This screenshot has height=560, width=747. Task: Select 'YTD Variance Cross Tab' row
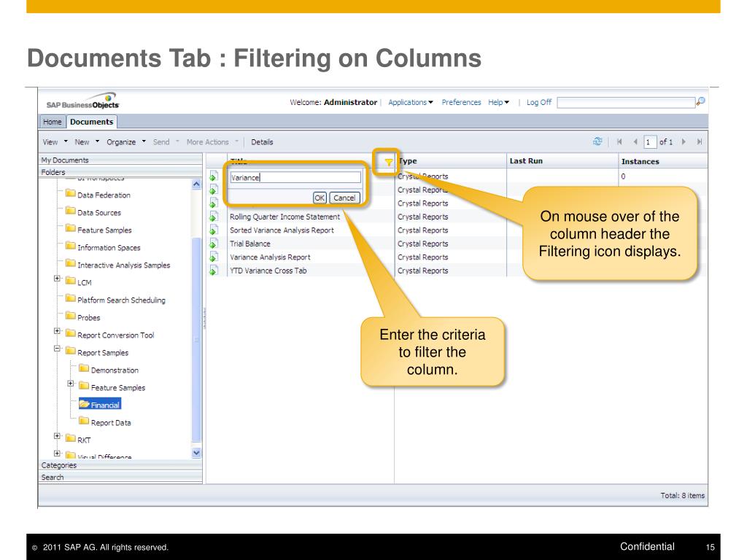pyautogui.click(x=268, y=271)
